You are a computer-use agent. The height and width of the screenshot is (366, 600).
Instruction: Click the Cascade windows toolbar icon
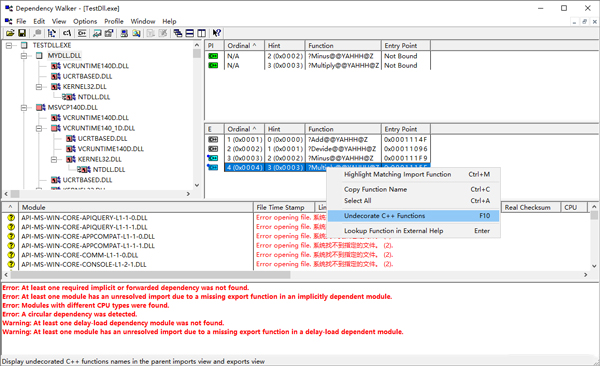pos(178,33)
